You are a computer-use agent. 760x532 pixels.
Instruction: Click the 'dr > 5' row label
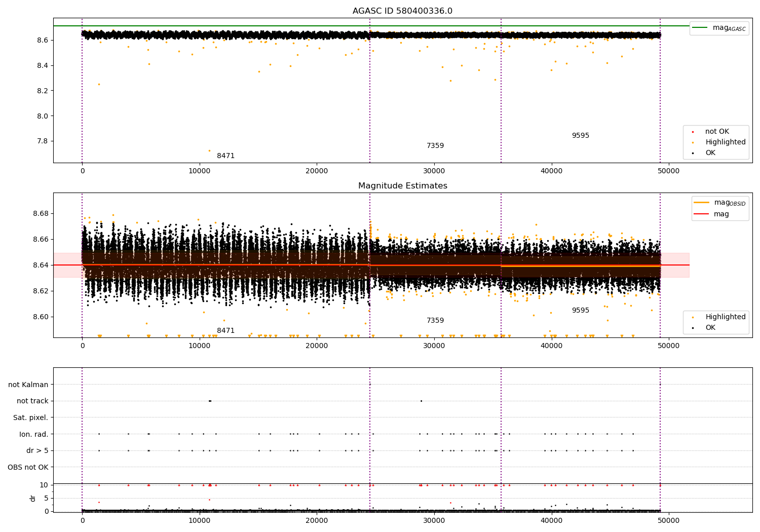[37, 450]
